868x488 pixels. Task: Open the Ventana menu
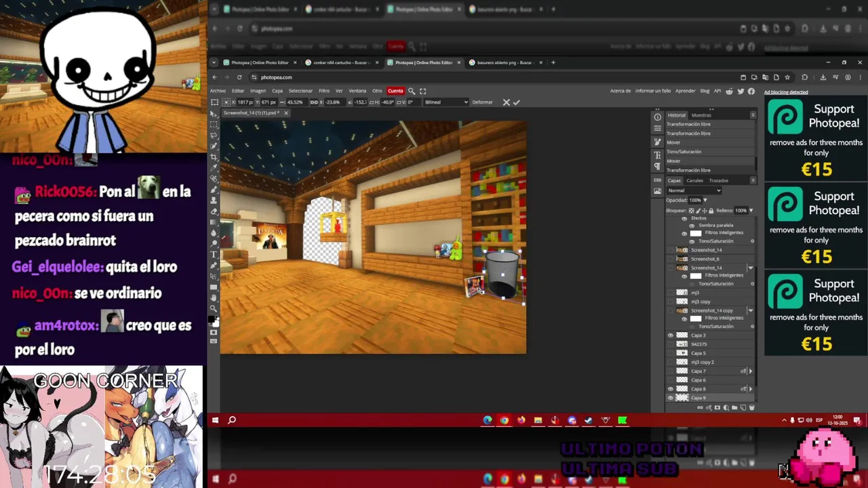(x=357, y=91)
